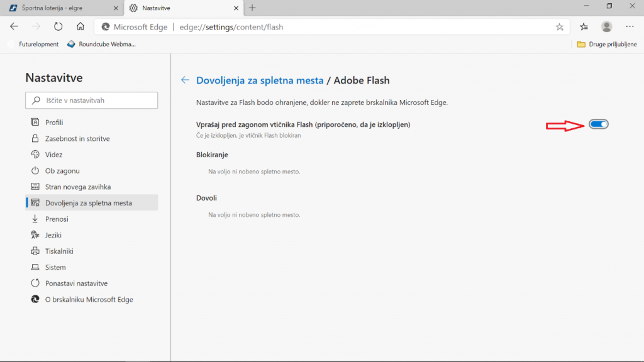Image resolution: width=644 pixels, height=362 pixels.
Task: Close the Športna loterija tab
Action: [116, 8]
